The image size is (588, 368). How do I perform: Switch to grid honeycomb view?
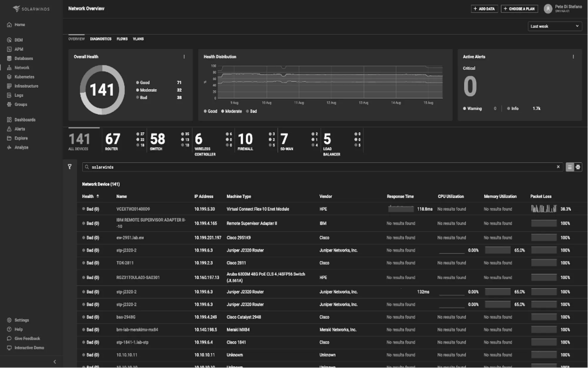click(578, 167)
